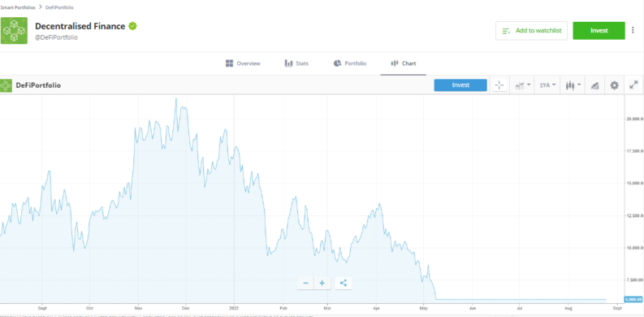Viewport: 644px width, 317px height.
Task: Open the compare chart dropdown
Action: click(522, 85)
